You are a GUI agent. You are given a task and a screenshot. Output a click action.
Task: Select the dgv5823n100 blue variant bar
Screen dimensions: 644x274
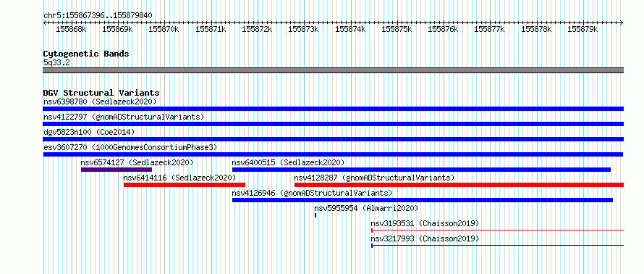(333, 139)
